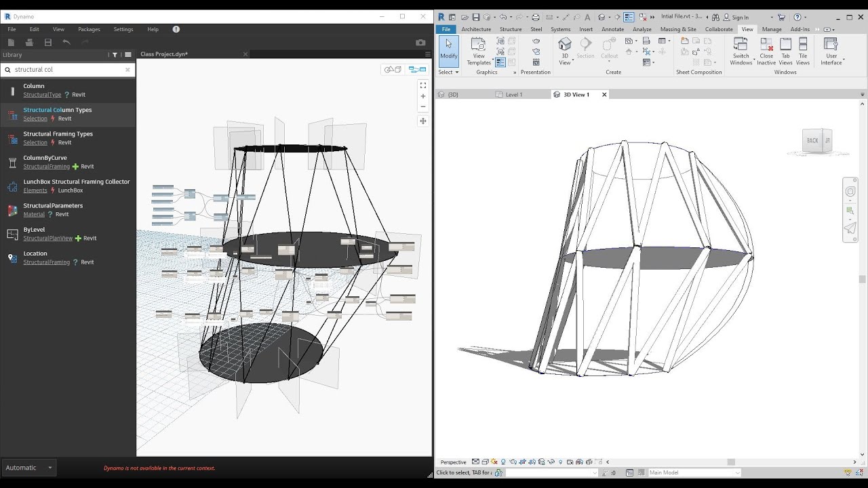Switch Dynamo to background 3D preview navigation
This screenshot has width=868, height=488.
click(393, 69)
